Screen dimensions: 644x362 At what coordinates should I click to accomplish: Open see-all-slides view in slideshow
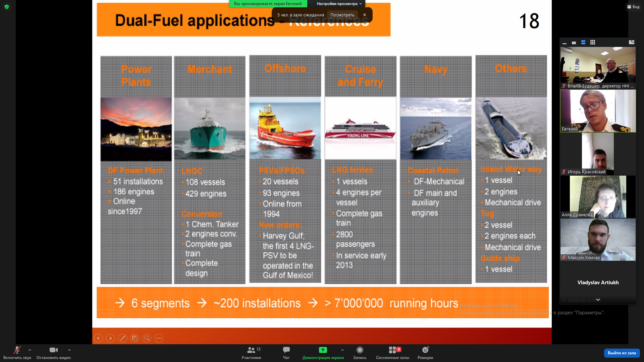point(135,338)
